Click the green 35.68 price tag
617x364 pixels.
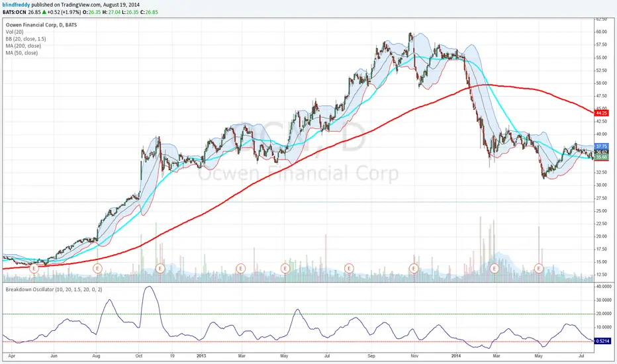(601, 157)
